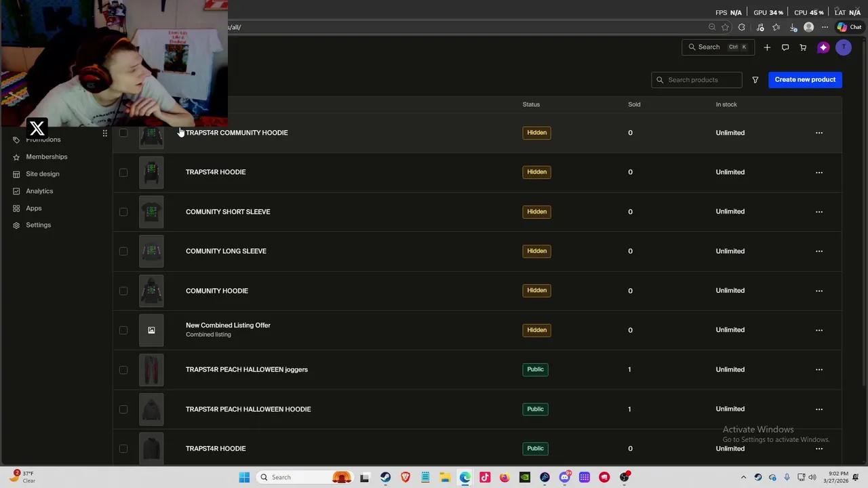Open more options for TRAPST4R COMMUNITY HOODIE
Viewport: 868px width, 488px height.
pyautogui.click(x=819, y=133)
